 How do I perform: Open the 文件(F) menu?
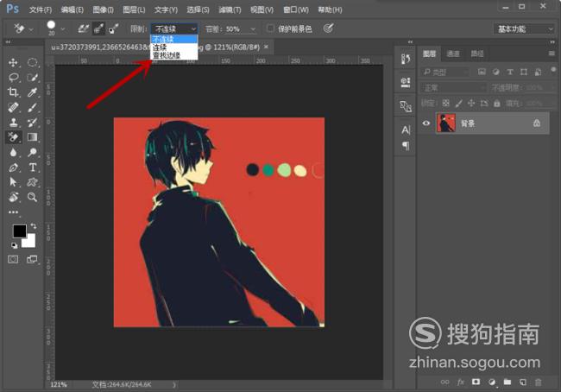(x=41, y=9)
